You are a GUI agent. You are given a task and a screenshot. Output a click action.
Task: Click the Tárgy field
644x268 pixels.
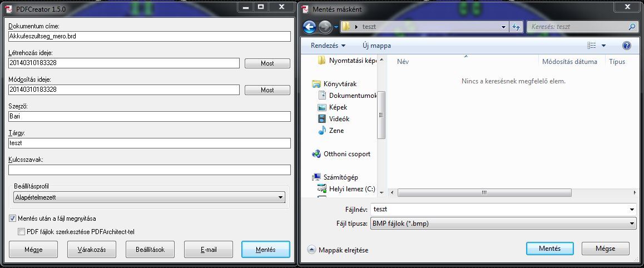(150, 143)
